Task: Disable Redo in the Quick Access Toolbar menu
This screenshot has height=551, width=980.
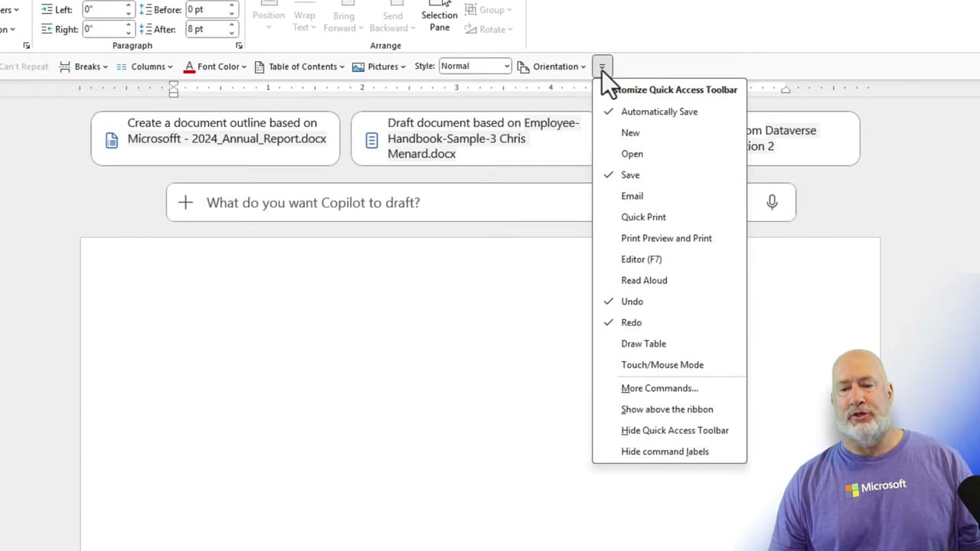Action: click(631, 322)
